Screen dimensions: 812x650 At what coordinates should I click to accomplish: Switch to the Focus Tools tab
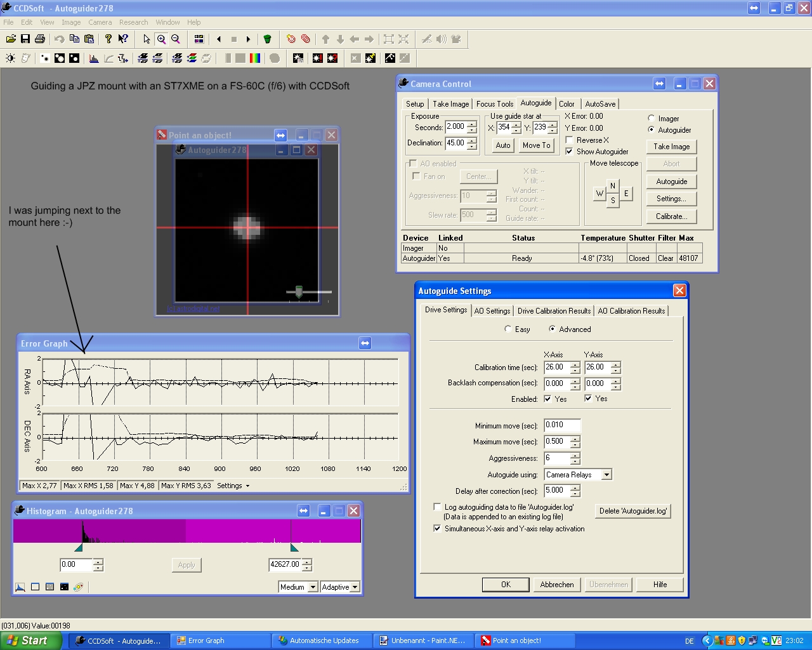click(495, 104)
